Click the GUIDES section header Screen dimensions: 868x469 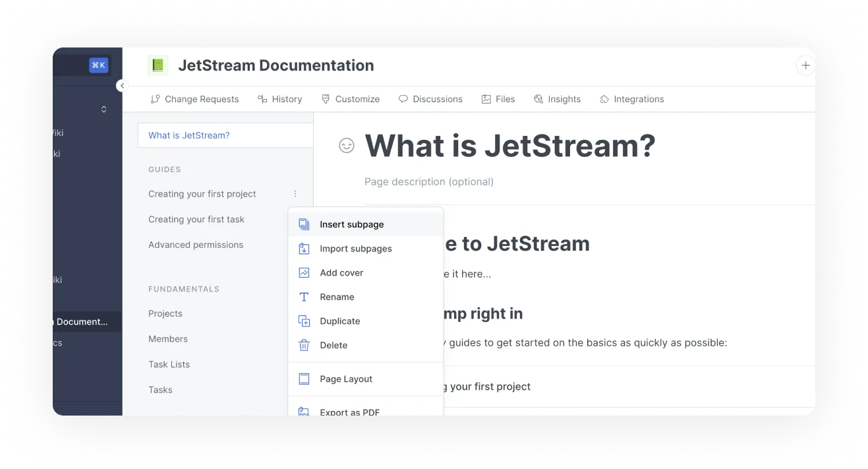tap(165, 170)
